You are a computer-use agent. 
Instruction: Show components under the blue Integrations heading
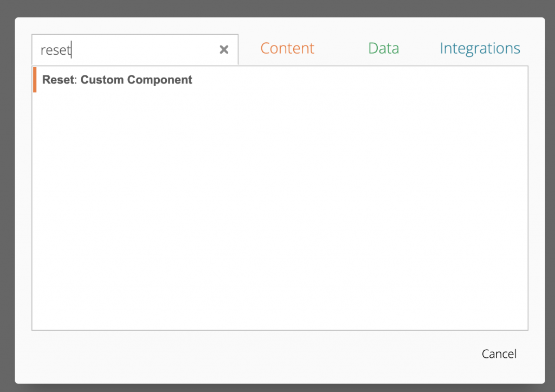pos(480,48)
